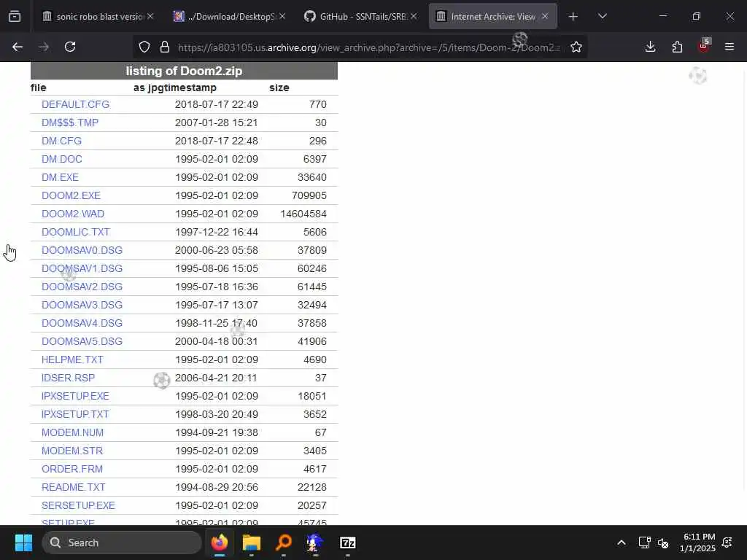Open the MODEM.STR link
This screenshot has width=747, height=560.
[72, 451]
